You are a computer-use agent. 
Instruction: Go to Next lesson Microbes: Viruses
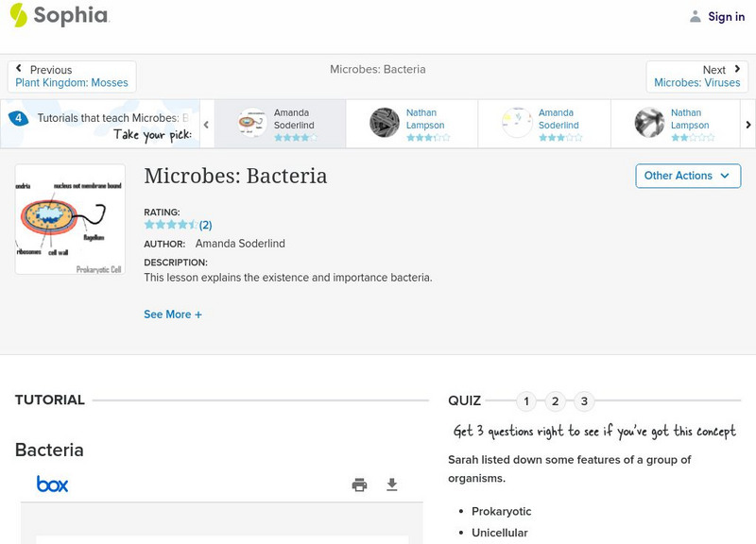(696, 76)
